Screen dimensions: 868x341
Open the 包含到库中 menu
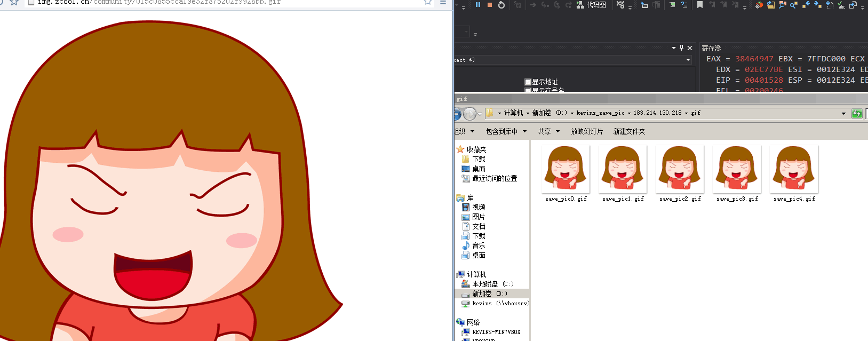coord(506,131)
